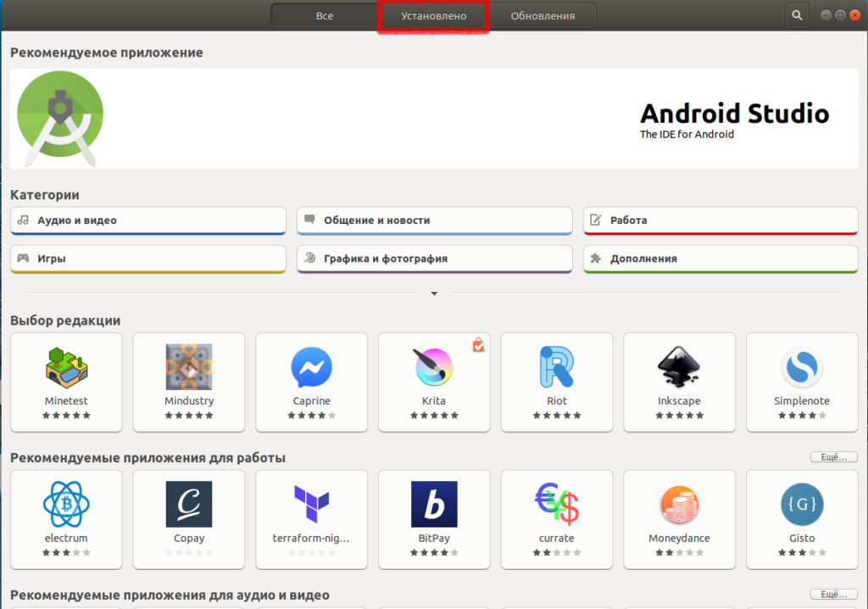
Task: Click the Android Studio title text
Action: 735,114
